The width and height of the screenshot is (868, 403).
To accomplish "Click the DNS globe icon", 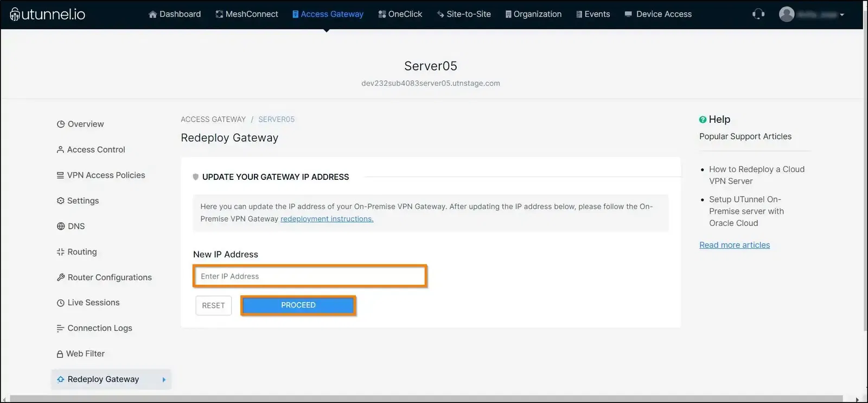I will tap(61, 226).
